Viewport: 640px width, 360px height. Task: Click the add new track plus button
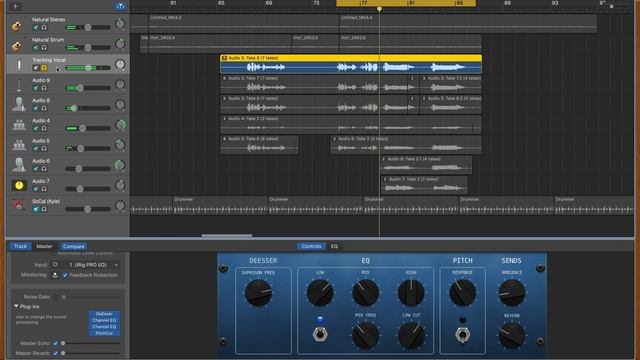tap(16, 6)
